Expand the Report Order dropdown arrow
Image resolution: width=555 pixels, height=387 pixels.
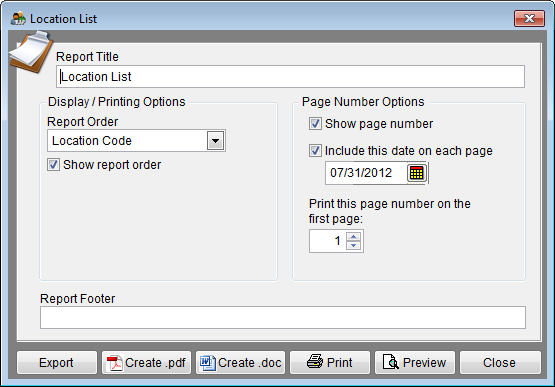(215, 141)
